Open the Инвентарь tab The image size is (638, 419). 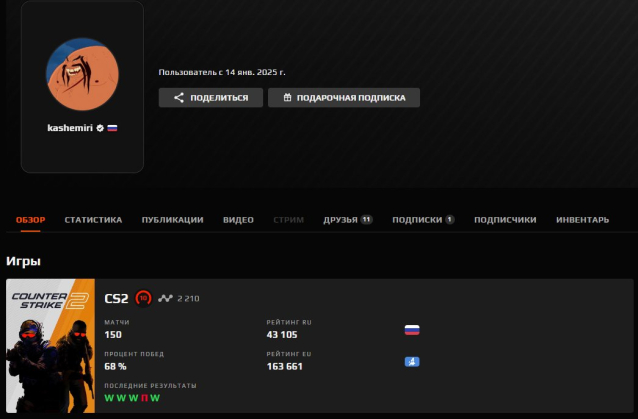click(582, 219)
